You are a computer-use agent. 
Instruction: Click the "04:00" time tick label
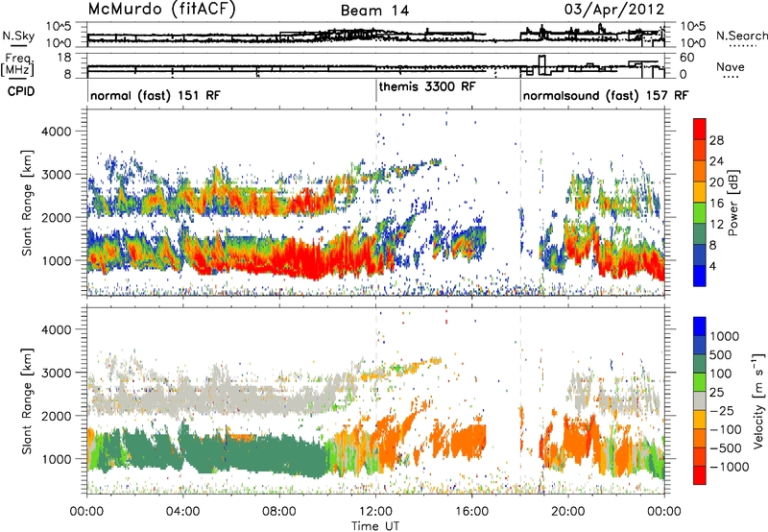(182, 512)
